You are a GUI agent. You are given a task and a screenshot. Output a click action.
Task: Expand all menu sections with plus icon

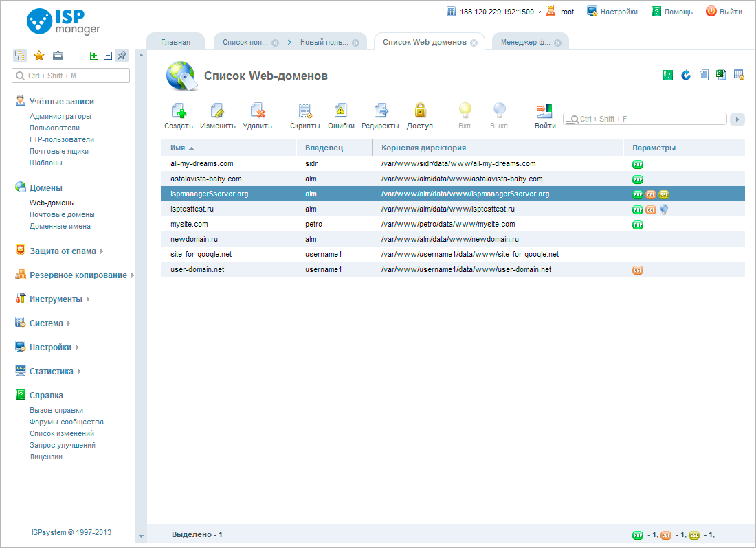pyautogui.click(x=94, y=56)
